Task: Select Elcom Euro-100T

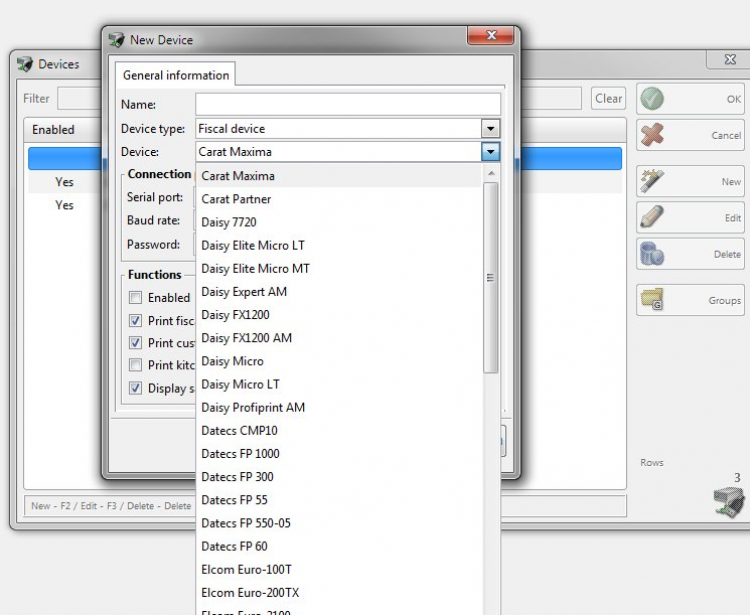Action: coord(338,570)
